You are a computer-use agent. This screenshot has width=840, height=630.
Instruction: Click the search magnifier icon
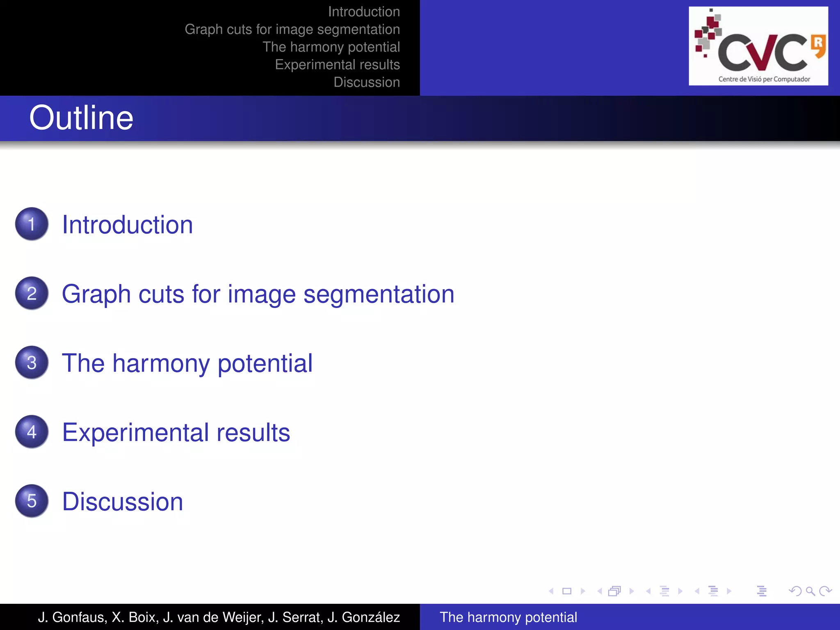(810, 591)
